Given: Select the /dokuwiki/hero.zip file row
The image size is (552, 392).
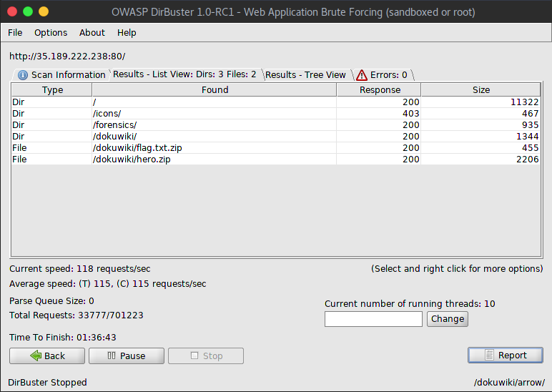Looking at the screenshot, I should pyautogui.click(x=276, y=160).
